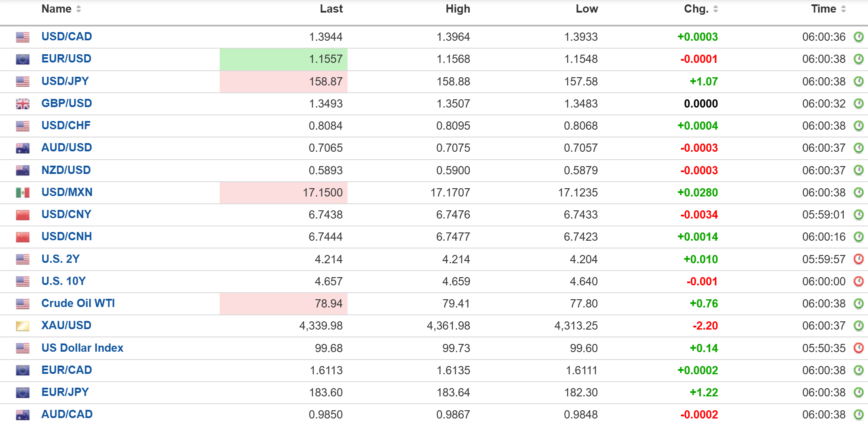The width and height of the screenshot is (868, 425).
Task: Click the Last column header
Action: (x=331, y=9)
